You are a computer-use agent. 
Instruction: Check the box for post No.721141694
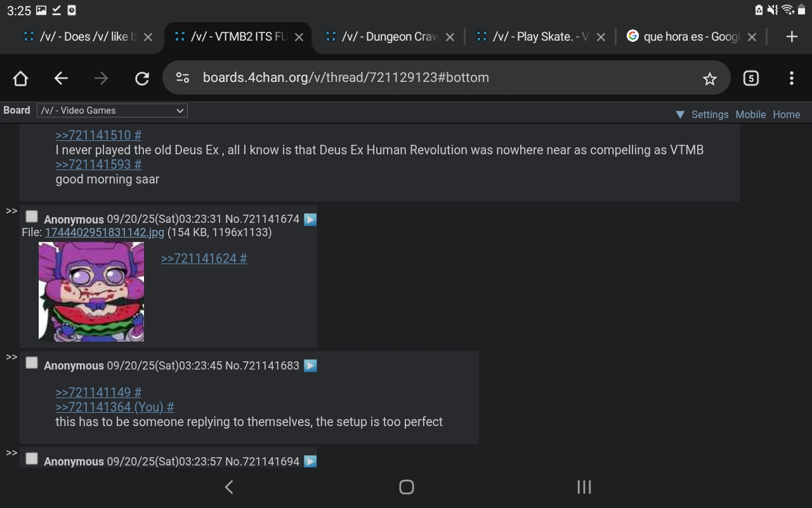click(x=32, y=458)
